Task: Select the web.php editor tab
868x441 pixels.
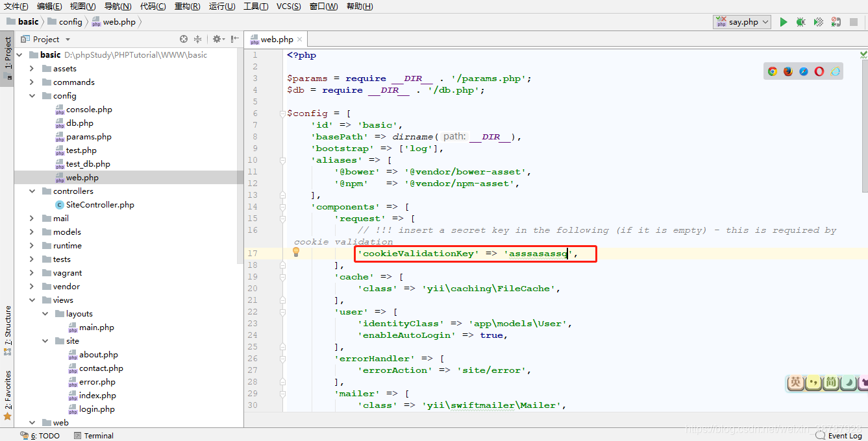Action: (277, 40)
